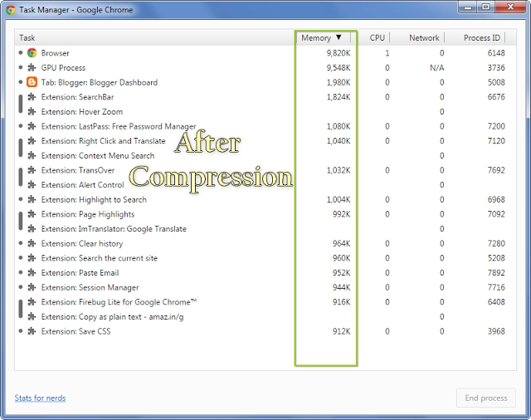Select Extension: Copy as plain text row
The width and height of the screenshot is (531, 420).
pyautogui.click(x=265, y=317)
